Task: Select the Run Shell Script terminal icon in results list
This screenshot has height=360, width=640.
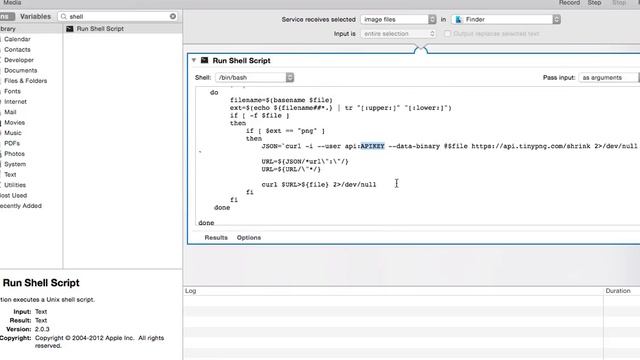Action: pos(70,29)
